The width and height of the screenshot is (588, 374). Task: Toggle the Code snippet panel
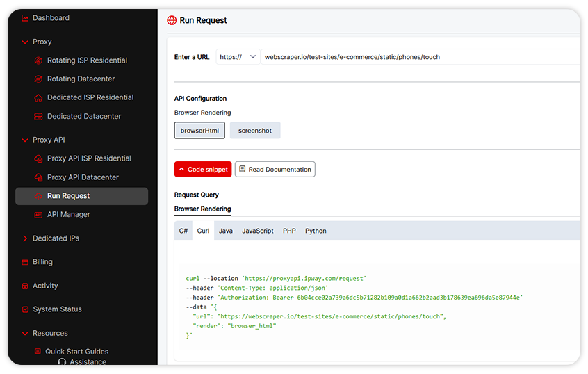pyautogui.click(x=203, y=170)
